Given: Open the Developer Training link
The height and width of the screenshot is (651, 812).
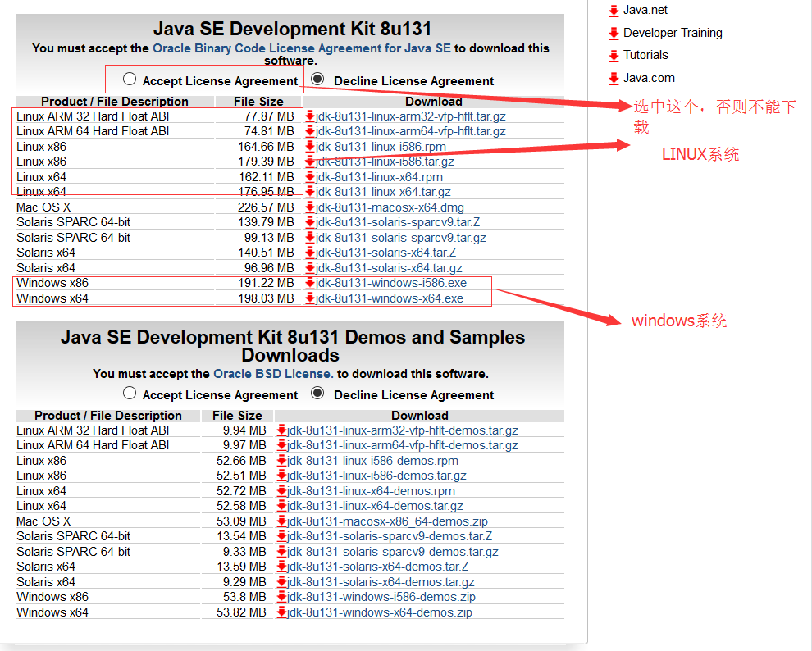Looking at the screenshot, I should (x=673, y=33).
